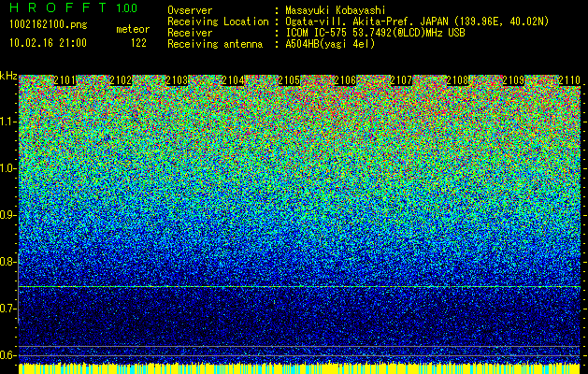Click the 2108 time marker
Viewport: 588px width, 374px height.
tap(457, 80)
